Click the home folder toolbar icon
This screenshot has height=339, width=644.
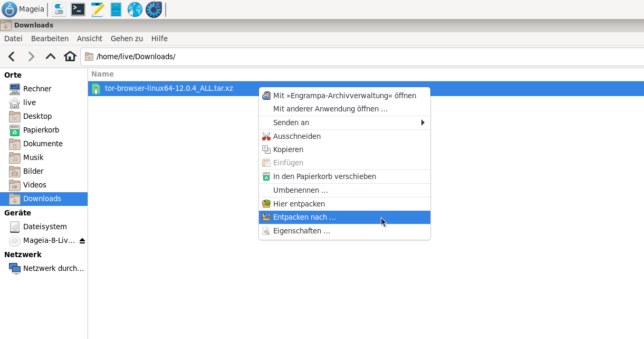click(x=70, y=56)
